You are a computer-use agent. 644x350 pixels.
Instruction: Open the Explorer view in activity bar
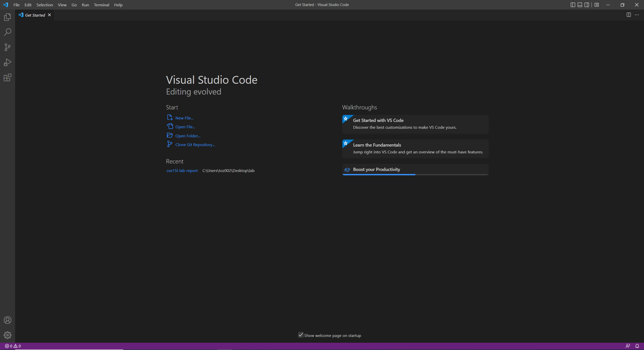[x=8, y=17]
